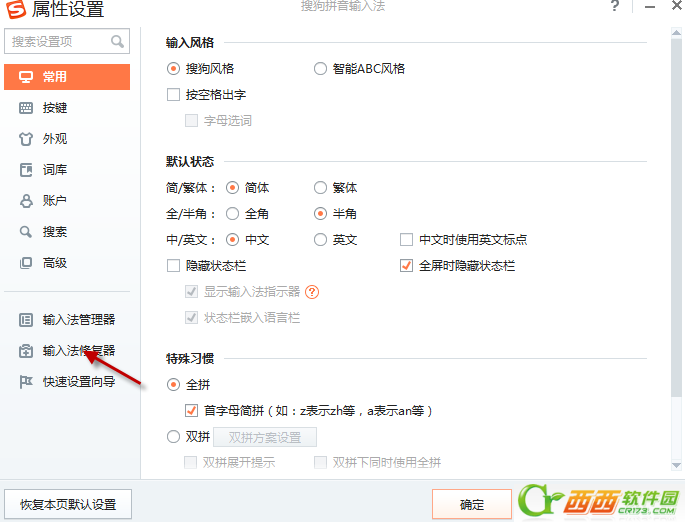685x522 pixels.
Task: Click the monitor icon beside 常用
Action: click(x=26, y=77)
